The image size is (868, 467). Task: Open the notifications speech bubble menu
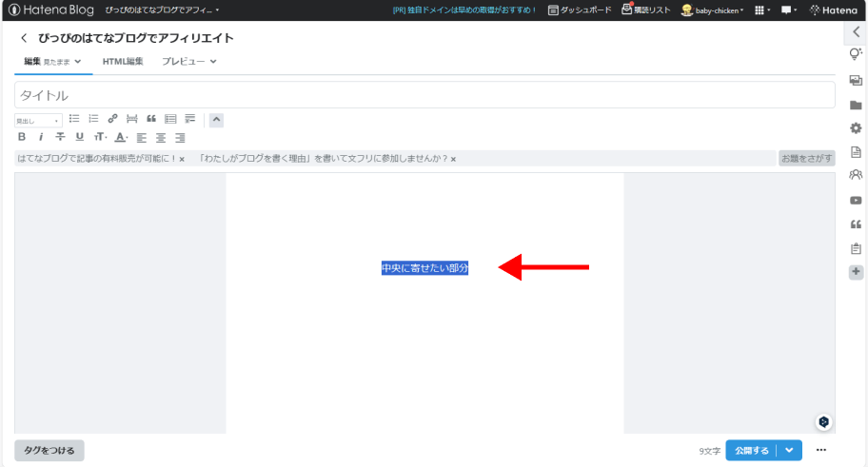[x=789, y=10]
